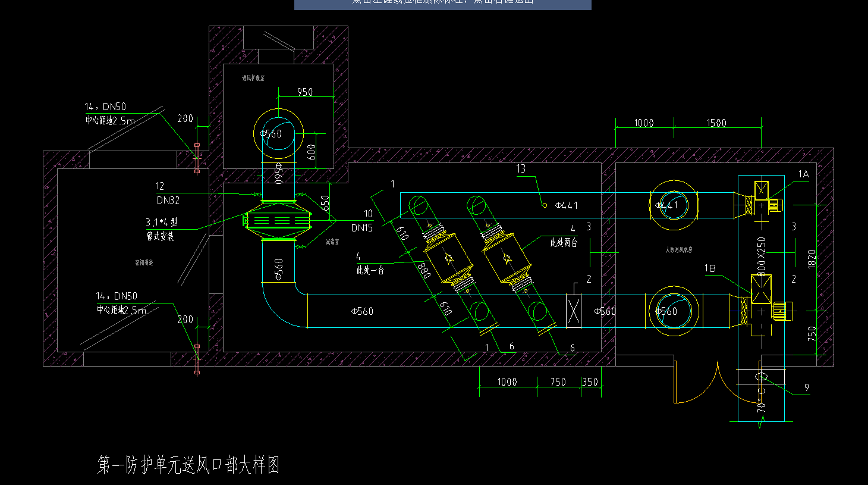Select the Φ560 circular duct in fan room
Image resolution: width=868 pixels, height=485 pixels.
pos(673,311)
